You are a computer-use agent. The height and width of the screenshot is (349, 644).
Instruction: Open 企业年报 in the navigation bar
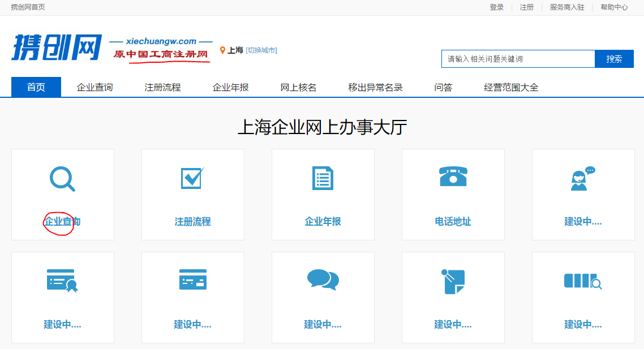[230, 87]
